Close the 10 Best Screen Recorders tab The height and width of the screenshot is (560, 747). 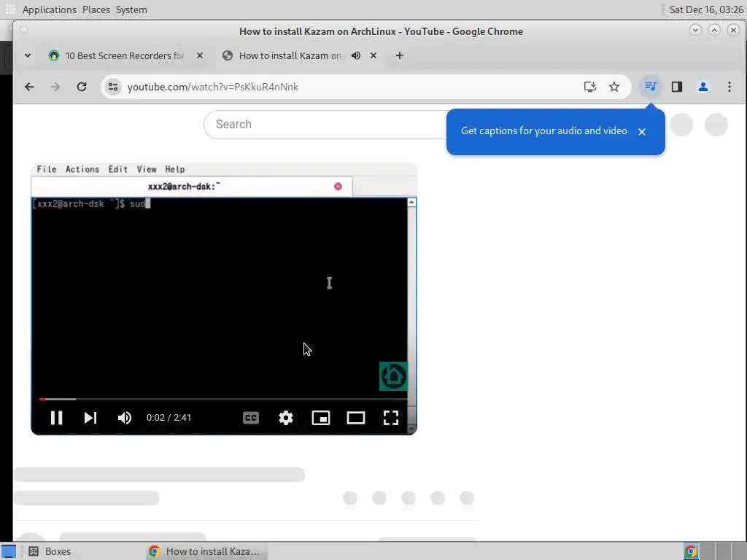(200, 55)
